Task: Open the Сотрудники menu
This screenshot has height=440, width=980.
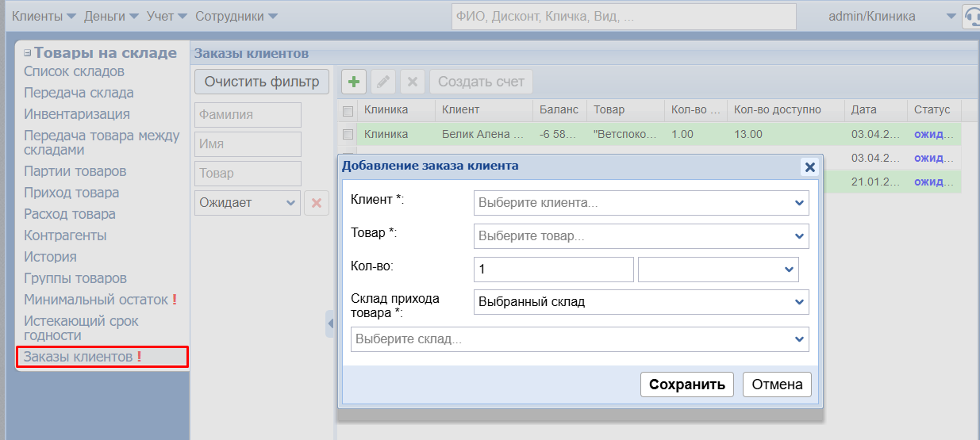Action: (236, 16)
